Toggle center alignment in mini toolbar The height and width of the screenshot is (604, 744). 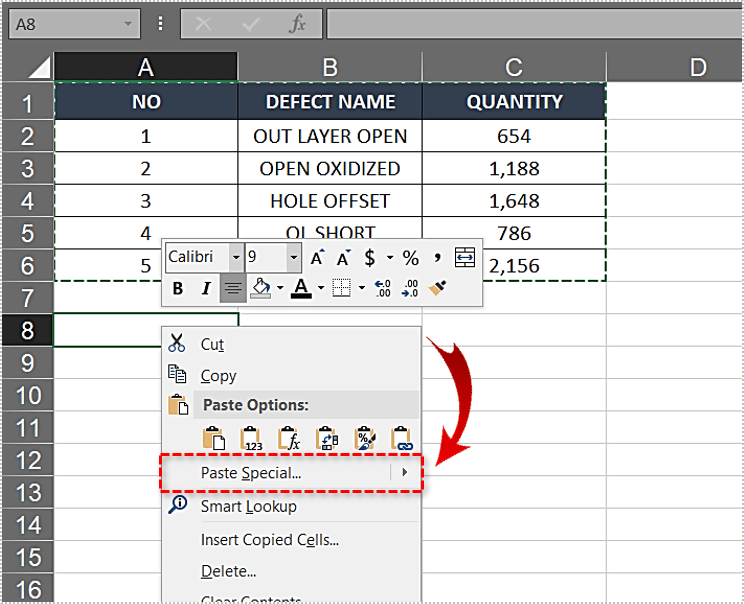(233, 289)
